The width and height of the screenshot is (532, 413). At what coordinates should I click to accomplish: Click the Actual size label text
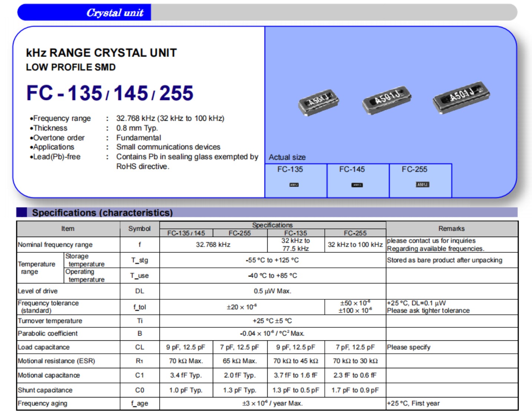coord(287,157)
